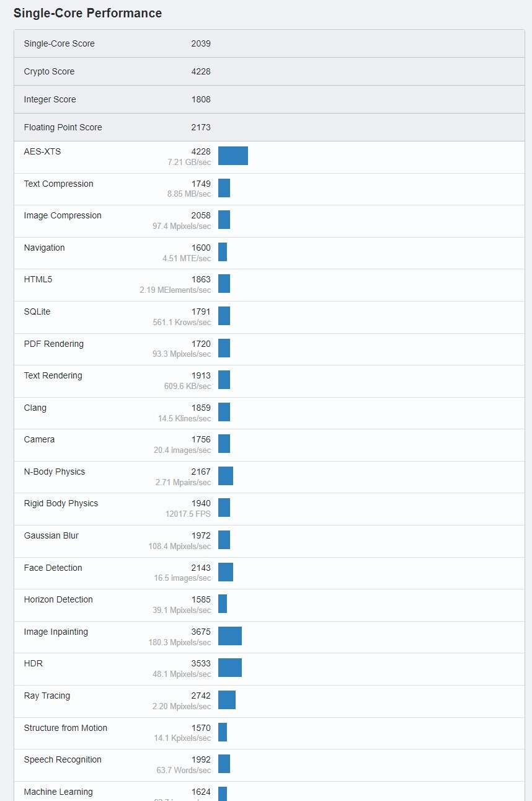
Task: Select the Gaussian Blur label
Action: [51, 535]
